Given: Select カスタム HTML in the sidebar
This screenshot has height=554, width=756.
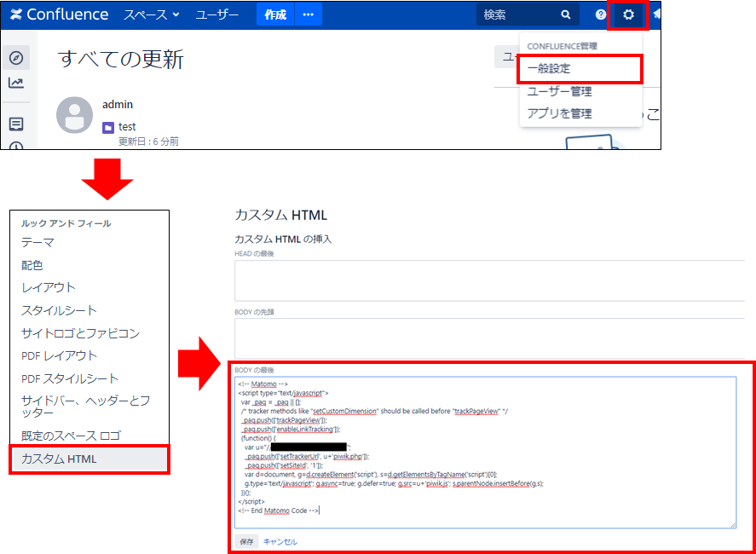Looking at the screenshot, I should [59, 459].
